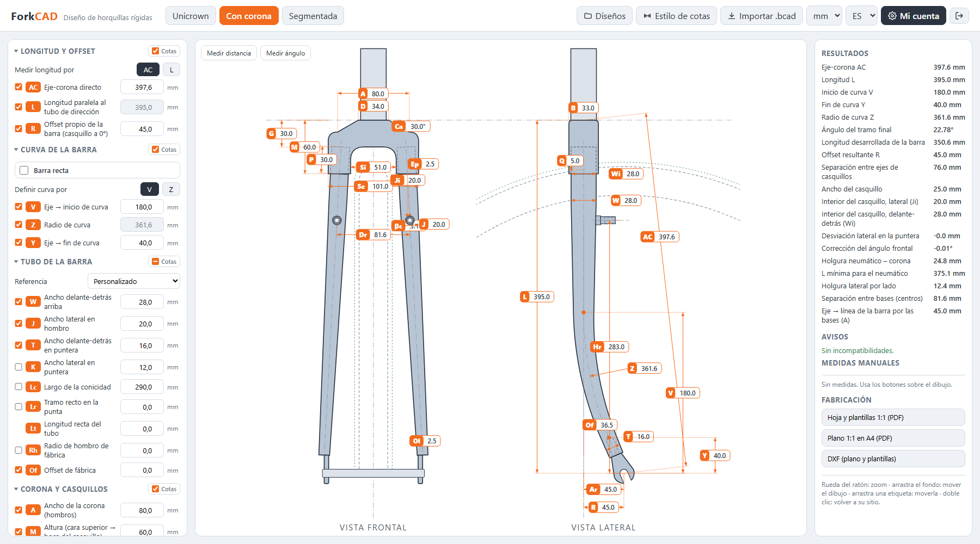The width and height of the screenshot is (980, 544).
Task: Collapse the Longitud y Offset section
Action: pos(54,51)
